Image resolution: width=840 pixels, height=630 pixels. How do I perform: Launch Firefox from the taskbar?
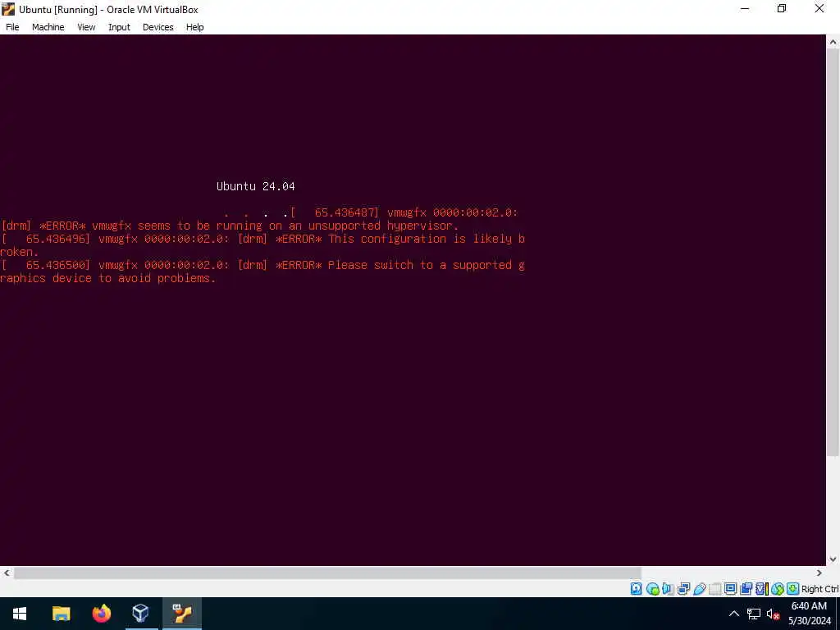tap(101, 614)
